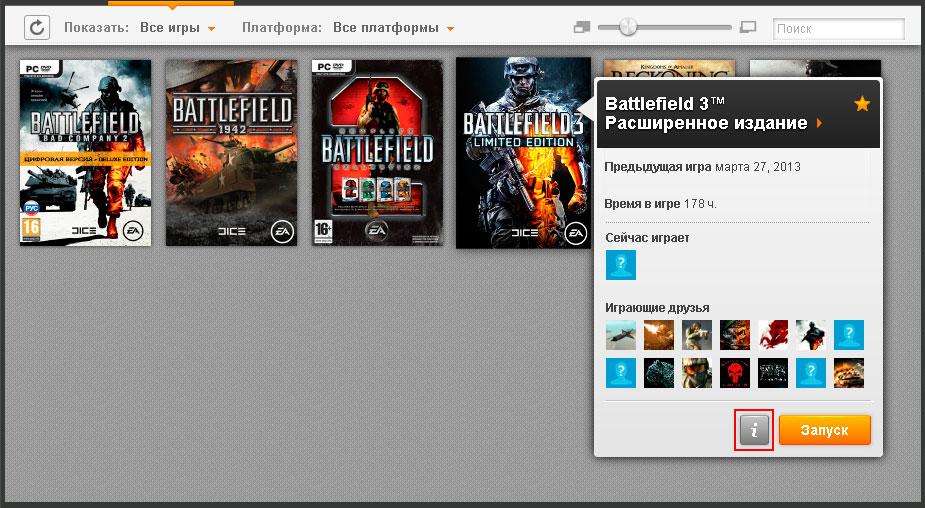Click the friend avatar showing an explosion
Image resolution: width=925 pixels, height=508 pixels.
click(658, 335)
